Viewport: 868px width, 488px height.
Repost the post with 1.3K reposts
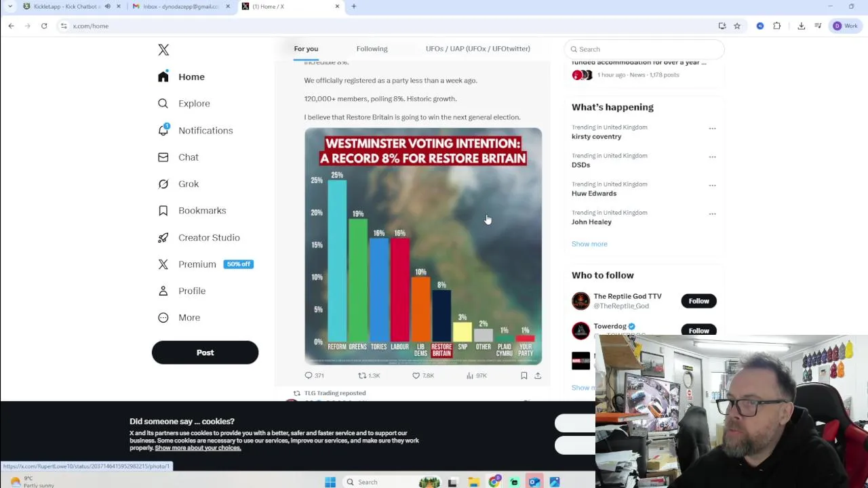pos(369,375)
